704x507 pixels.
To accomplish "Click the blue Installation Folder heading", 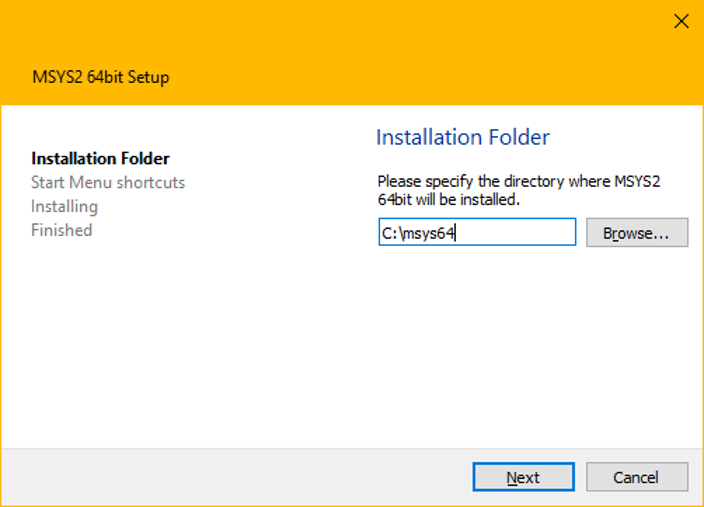I will pos(462,137).
